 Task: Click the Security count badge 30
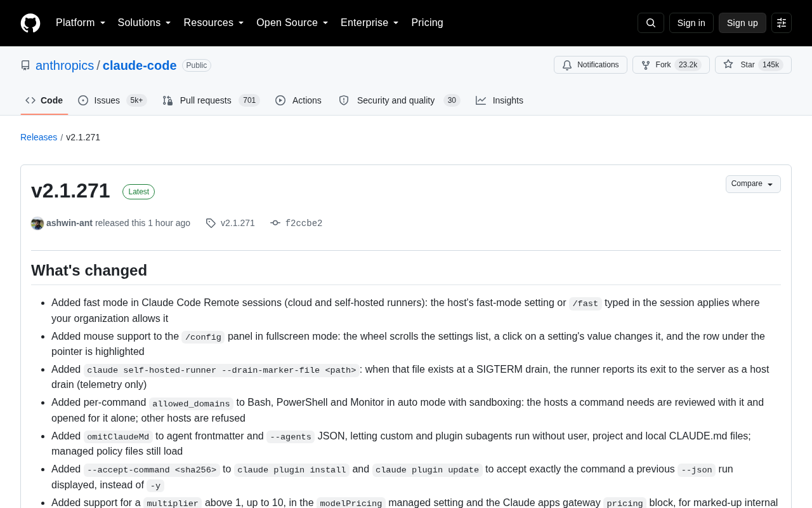(452, 100)
